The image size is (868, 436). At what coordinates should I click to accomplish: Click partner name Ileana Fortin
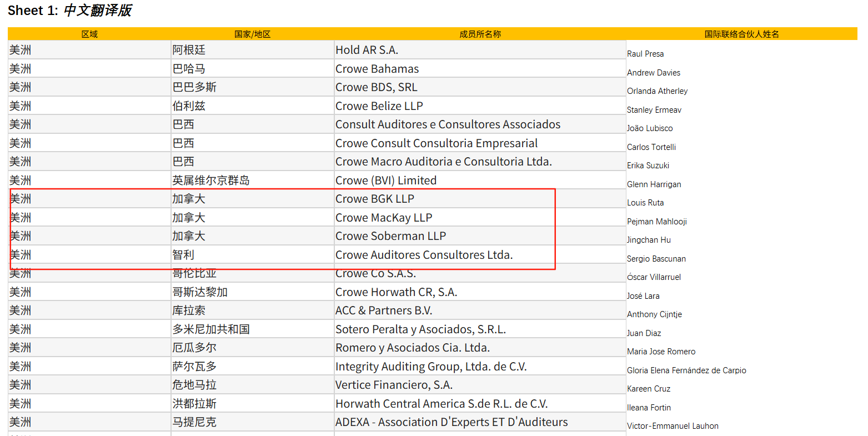(x=649, y=408)
